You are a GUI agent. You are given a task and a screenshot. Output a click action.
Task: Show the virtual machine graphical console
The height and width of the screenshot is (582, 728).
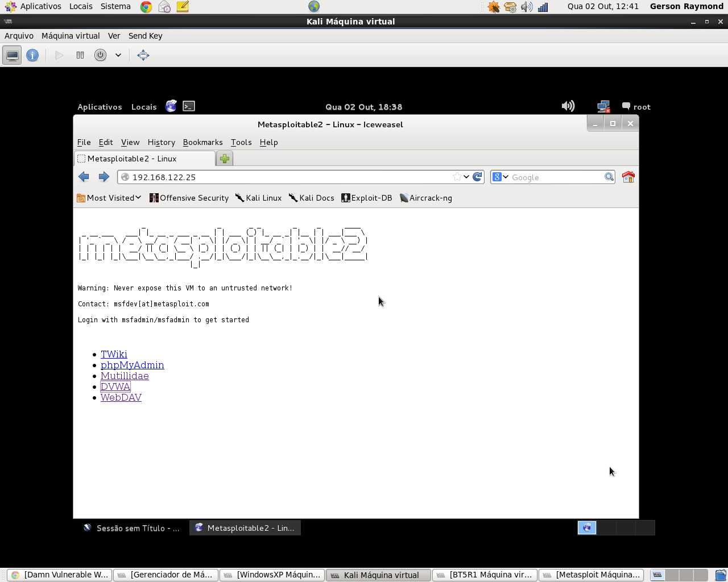[x=12, y=55]
